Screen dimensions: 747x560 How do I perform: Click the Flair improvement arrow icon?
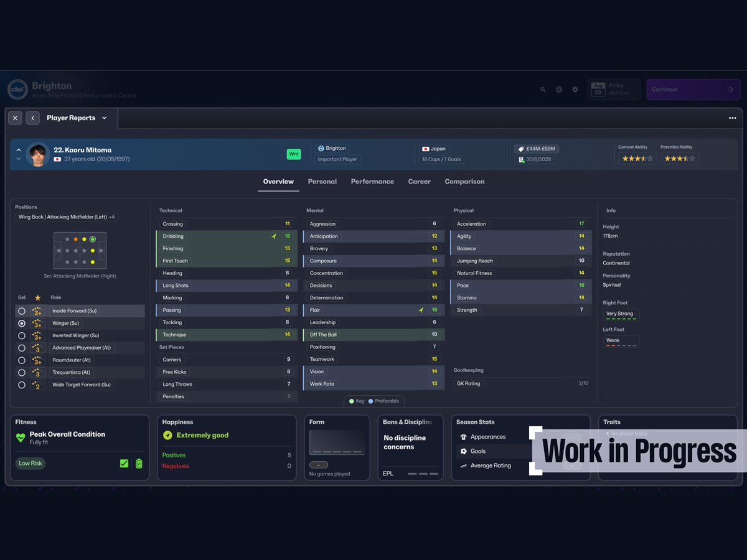click(421, 310)
